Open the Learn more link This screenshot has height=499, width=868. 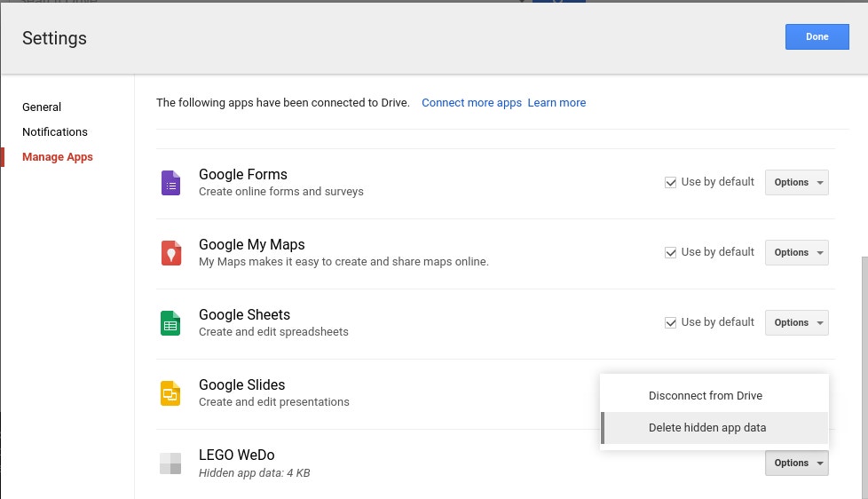(x=556, y=103)
